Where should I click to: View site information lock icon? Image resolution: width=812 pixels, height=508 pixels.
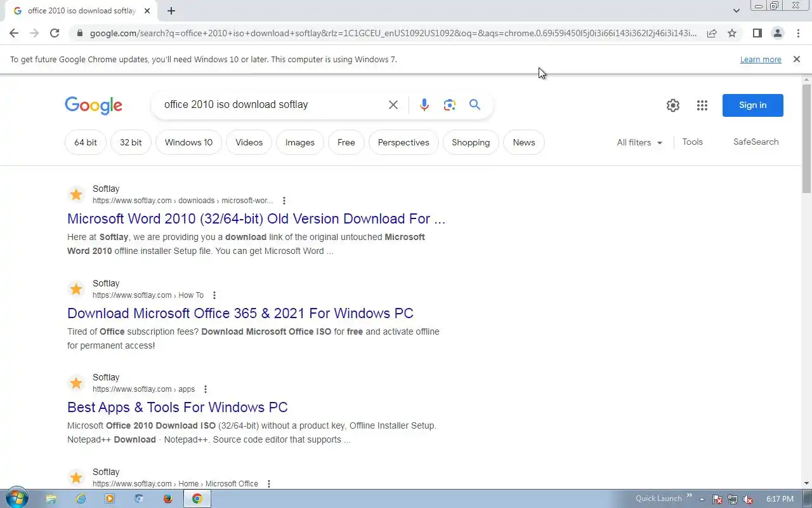coord(79,33)
